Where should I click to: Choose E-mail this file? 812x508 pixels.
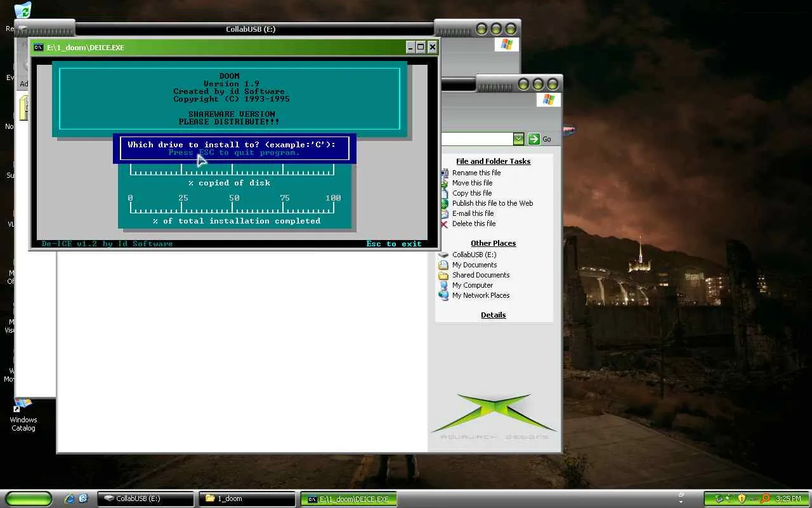tap(473, 213)
